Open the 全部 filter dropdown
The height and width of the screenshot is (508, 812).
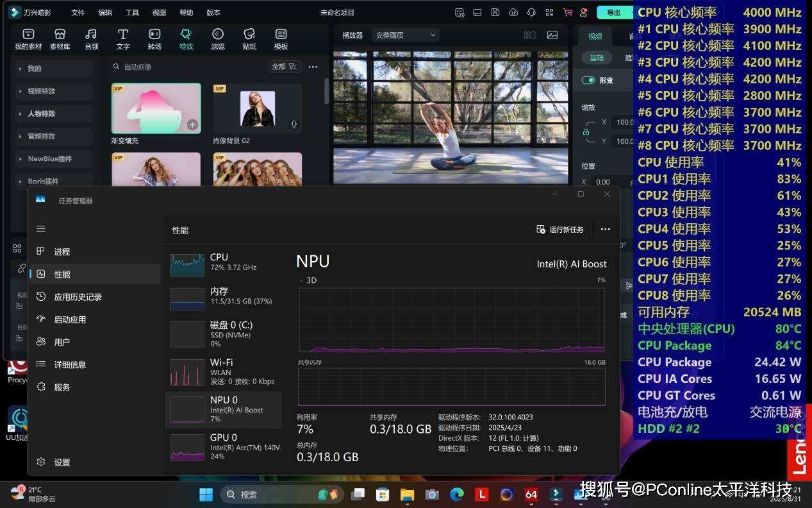pyautogui.click(x=283, y=67)
